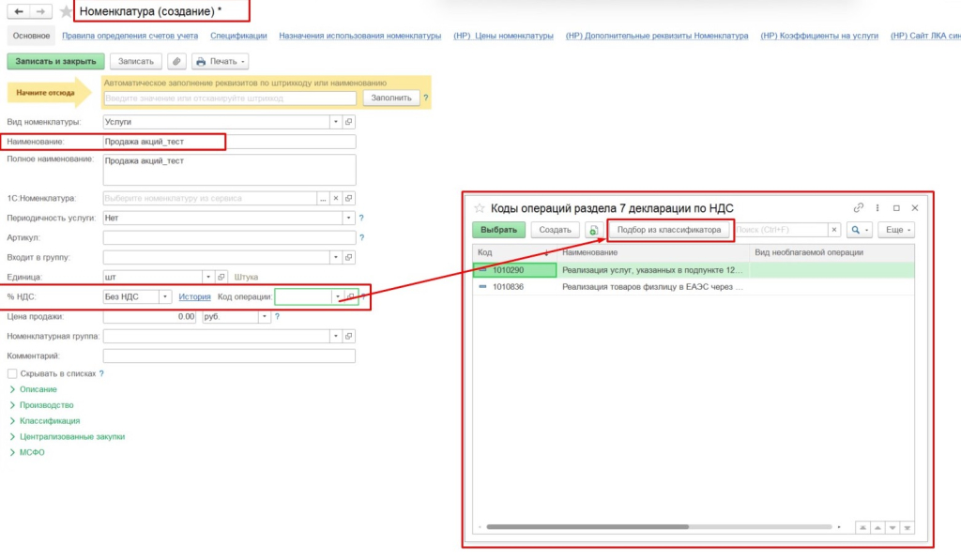The width and height of the screenshot is (961, 560).
Task: Click Подбор из классификатора button
Action: tap(669, 230)
